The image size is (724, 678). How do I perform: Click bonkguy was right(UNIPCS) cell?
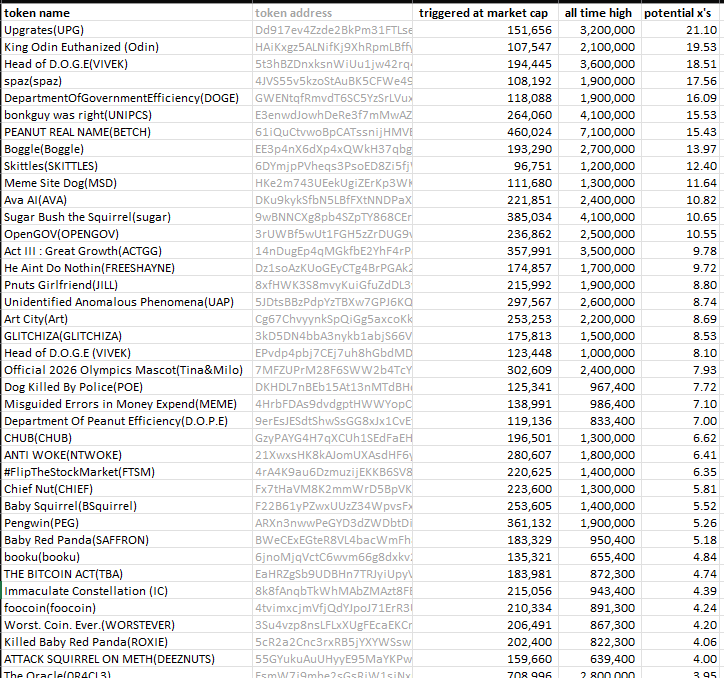pyautogui.click(x=127, y=115)
